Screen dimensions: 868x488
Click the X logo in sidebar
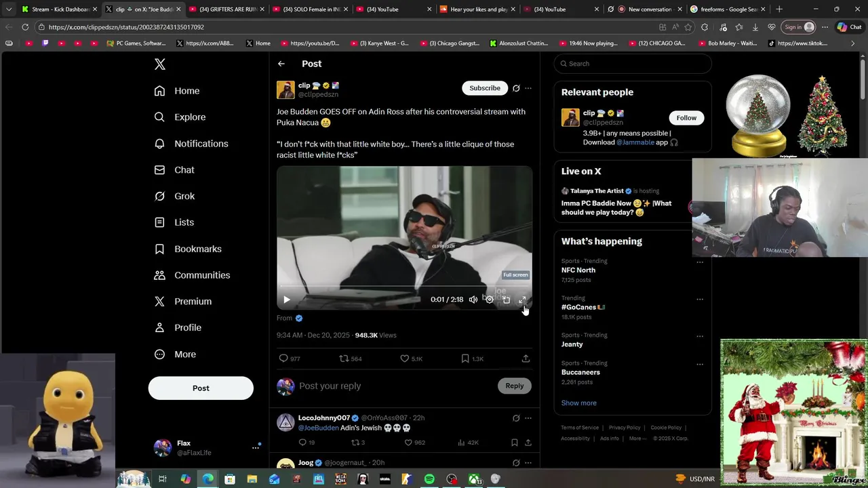pyautogui.click(x=160, y=64)
